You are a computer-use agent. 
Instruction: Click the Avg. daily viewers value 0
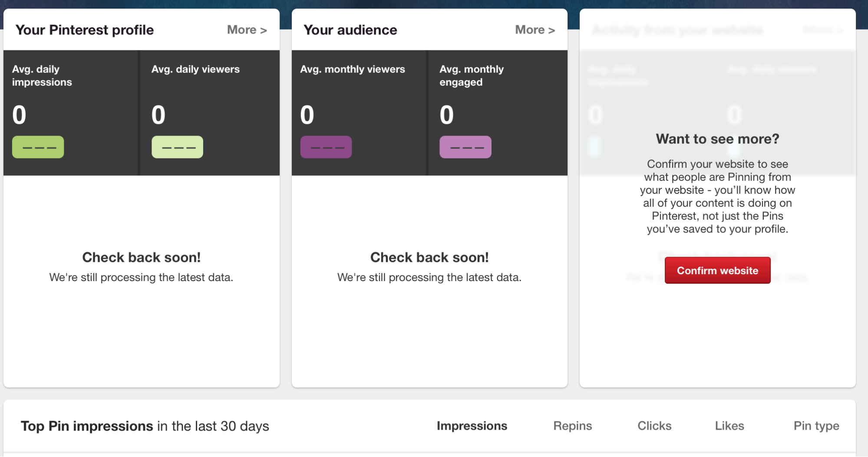coord(158,115)
